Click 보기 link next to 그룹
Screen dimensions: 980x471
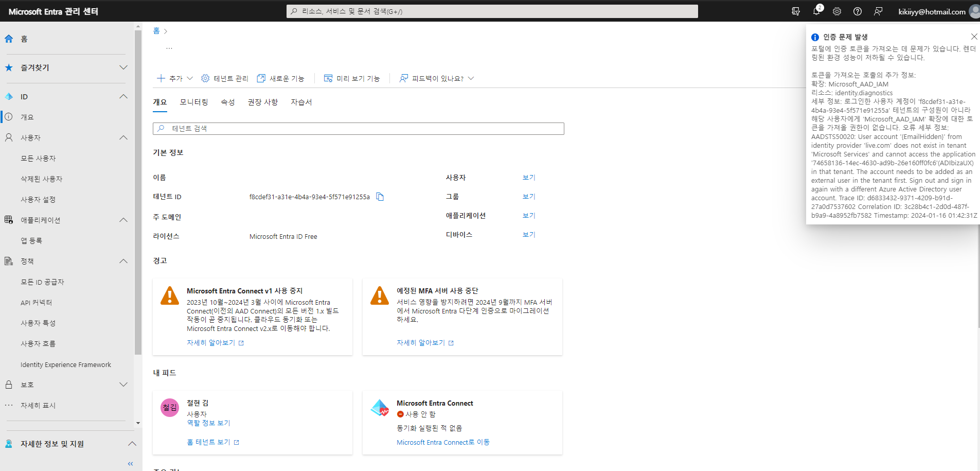pyautogui.click(x=529, y=197)
